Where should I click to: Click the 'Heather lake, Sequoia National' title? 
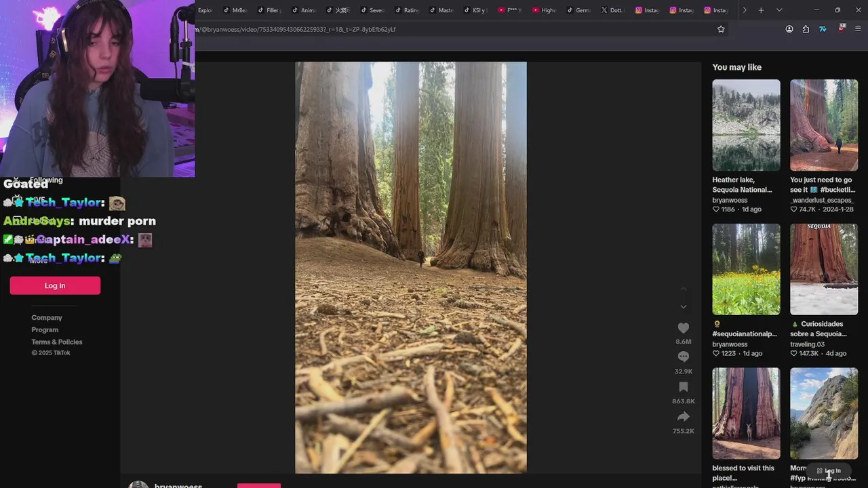[742, 184]
